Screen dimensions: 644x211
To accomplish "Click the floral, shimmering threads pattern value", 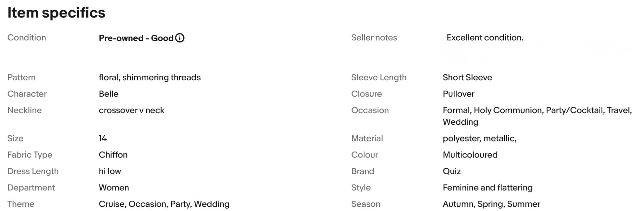I will 150,77.
